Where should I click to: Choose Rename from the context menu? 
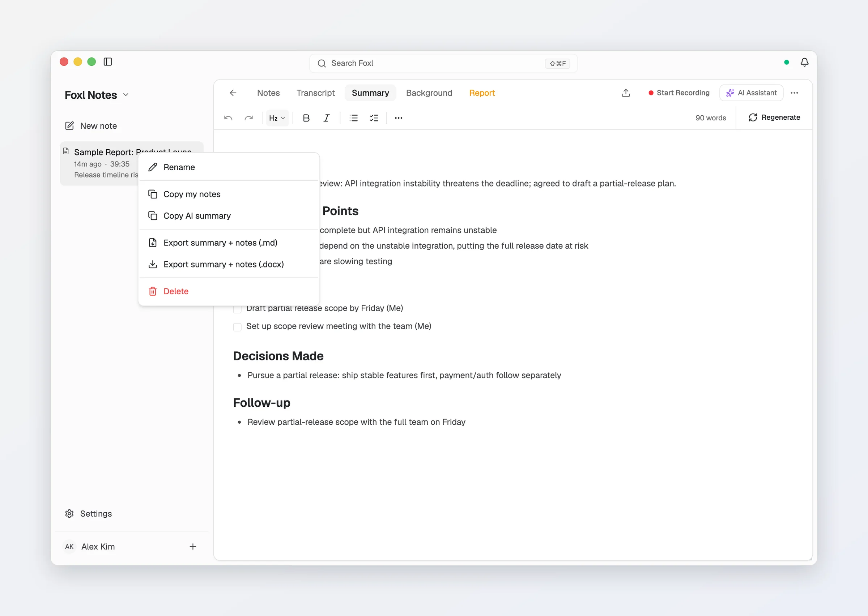point(229,167)
